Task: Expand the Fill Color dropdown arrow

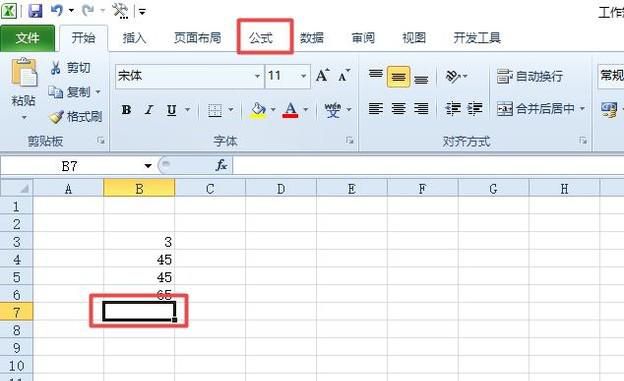Action: pyautogui.click(x=273, y=109)
